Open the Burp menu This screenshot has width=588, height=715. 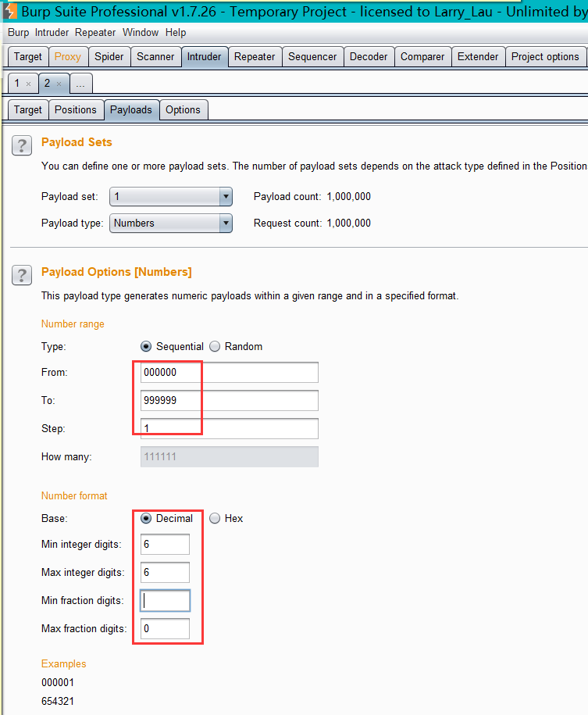[18, 32]
